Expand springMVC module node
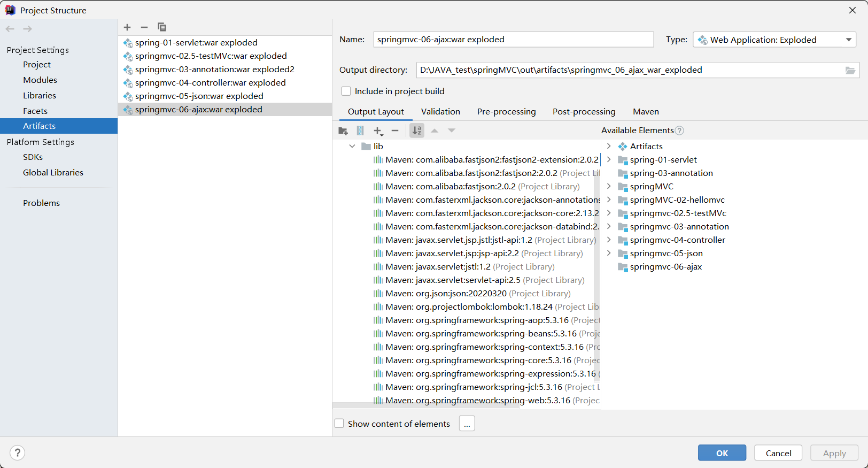 609,186
